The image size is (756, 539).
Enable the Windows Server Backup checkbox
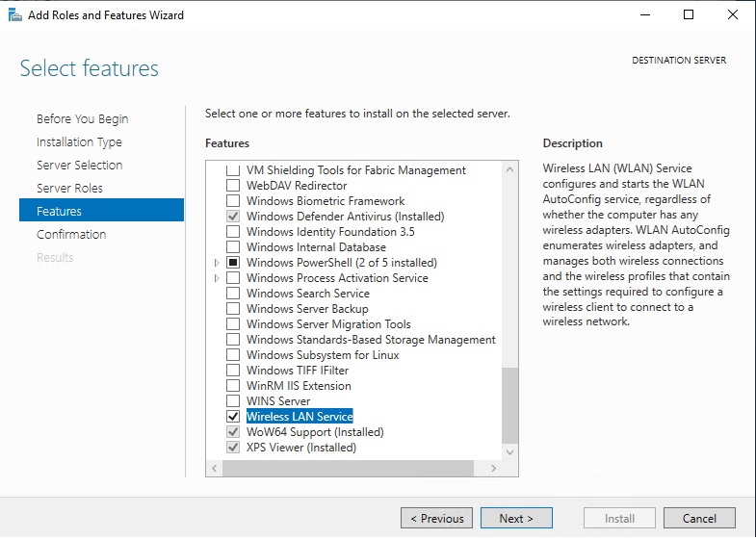tap(233, 308)
